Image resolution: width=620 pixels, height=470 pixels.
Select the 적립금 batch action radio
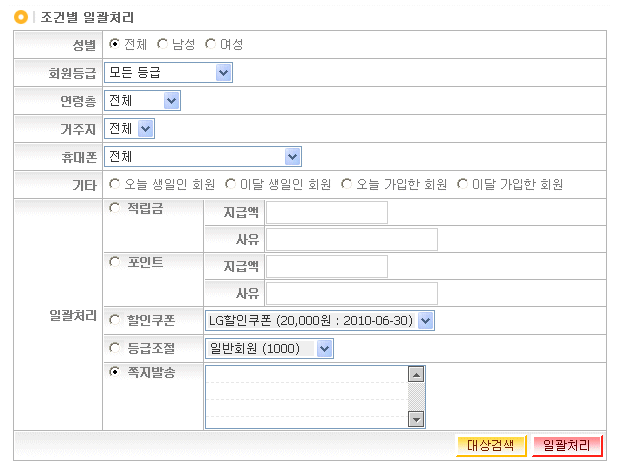[x=115, y=208]
